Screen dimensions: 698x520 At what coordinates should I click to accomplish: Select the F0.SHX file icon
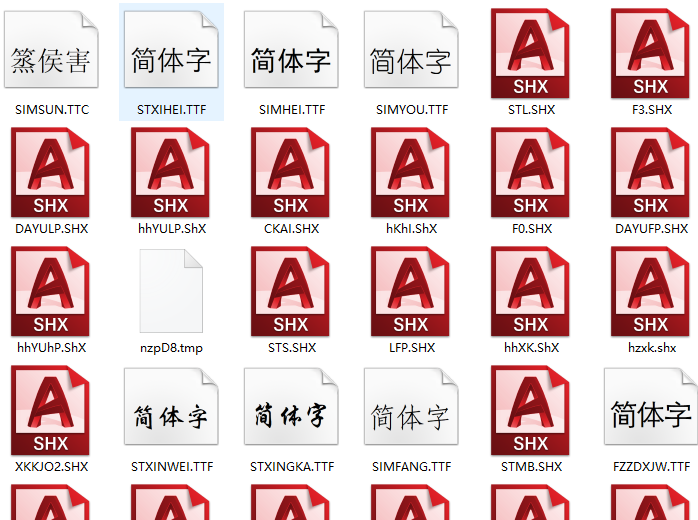point(530,173)
